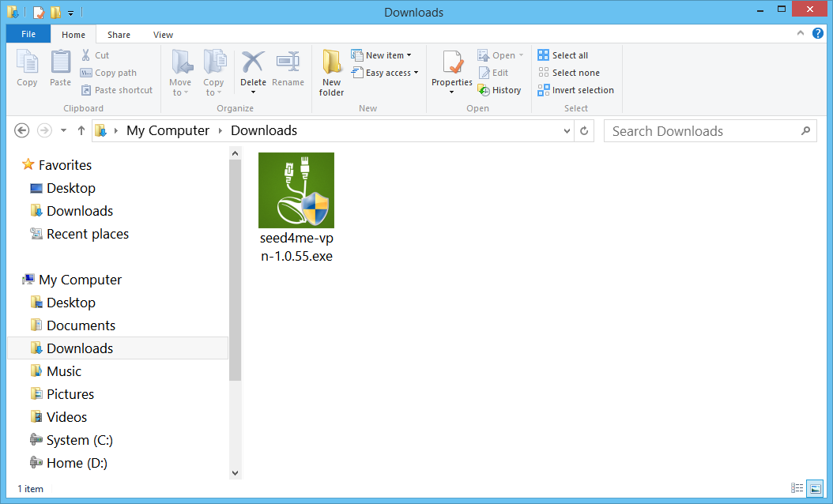Navigate up one folder level
The image size is (833, 504).
81,130
